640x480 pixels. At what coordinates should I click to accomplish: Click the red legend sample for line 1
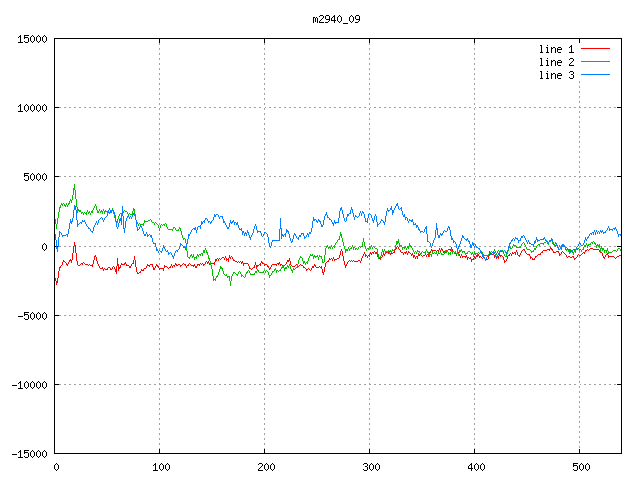(595, 49)
